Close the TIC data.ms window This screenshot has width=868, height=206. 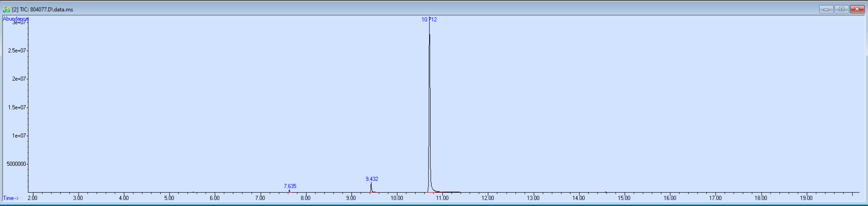(857, 9)
